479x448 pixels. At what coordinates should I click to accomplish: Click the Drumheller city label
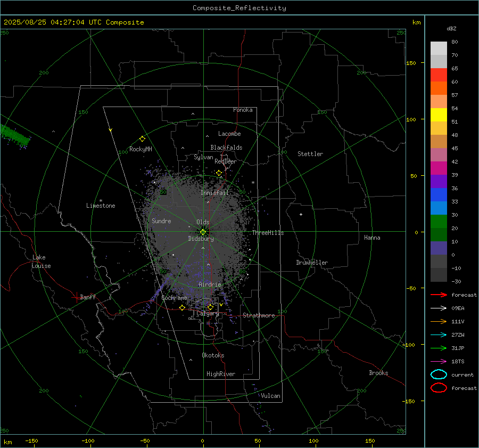point(312,263)
